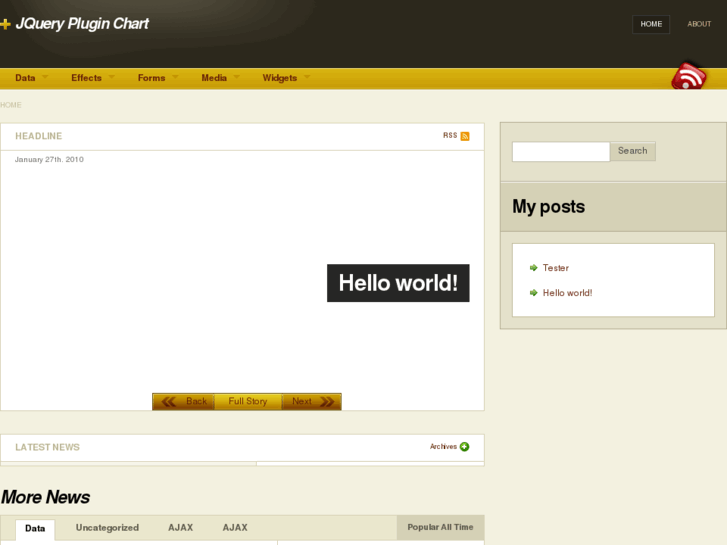This screenshot has height=545, width=727.
Task: Open the Hello world! link in My posts
Action: click(x=568, y=293)
